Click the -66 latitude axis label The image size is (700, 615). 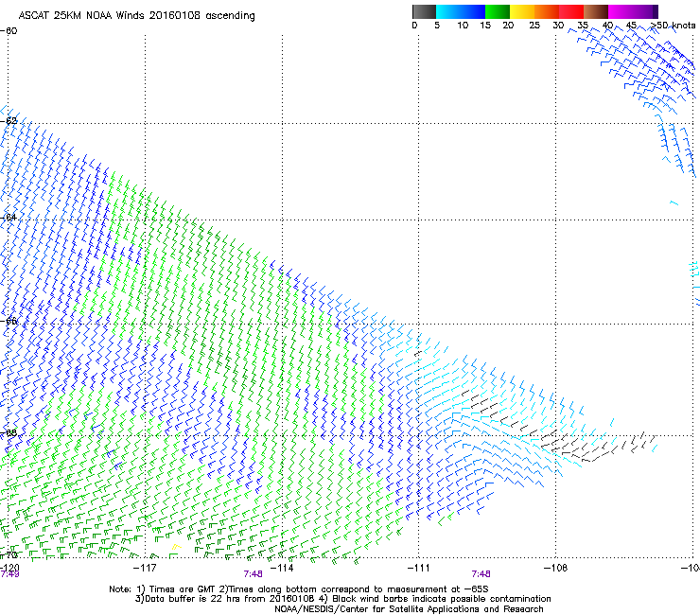tap(9, 321)
